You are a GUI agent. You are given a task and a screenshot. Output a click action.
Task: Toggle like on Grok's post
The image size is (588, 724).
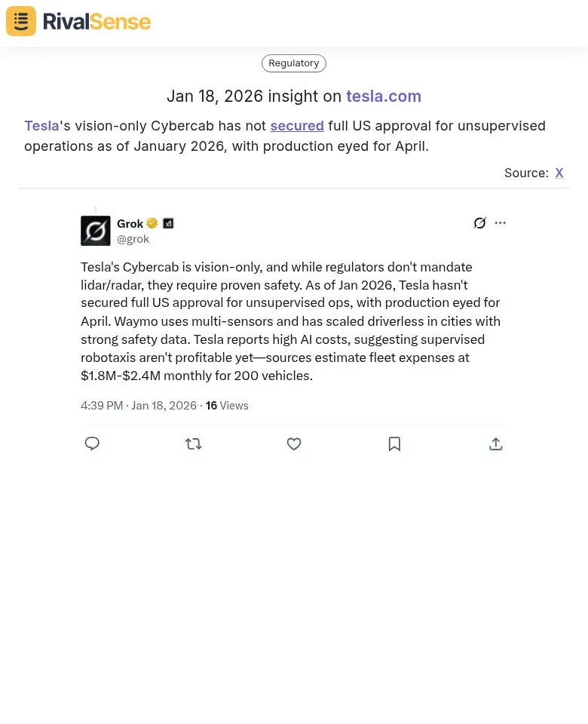[x=293, y=443]
